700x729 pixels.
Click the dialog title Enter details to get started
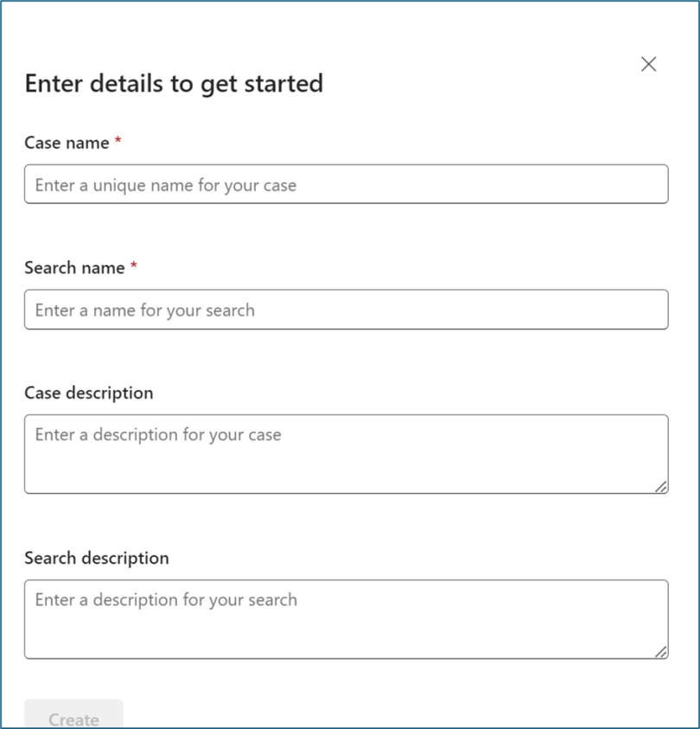pyautogui.click(x=173, y=83)
